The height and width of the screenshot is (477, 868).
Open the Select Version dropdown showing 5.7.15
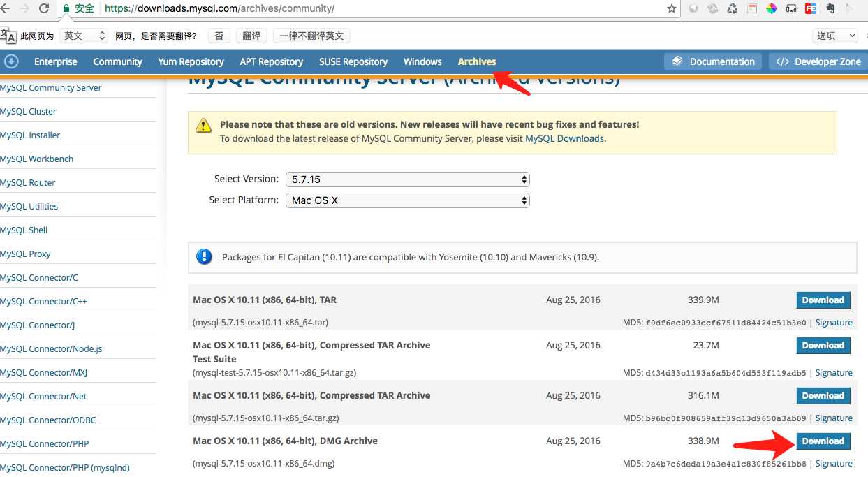408,179
